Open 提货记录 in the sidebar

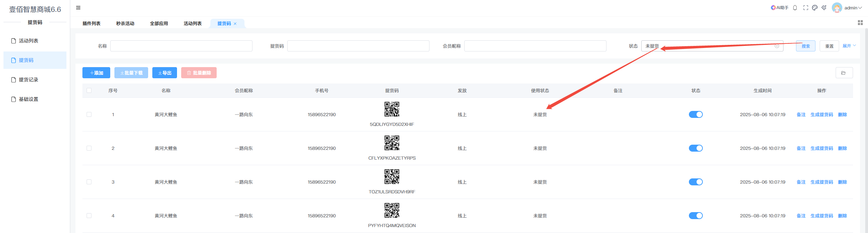pyautogui.click(x=35, y=80)
